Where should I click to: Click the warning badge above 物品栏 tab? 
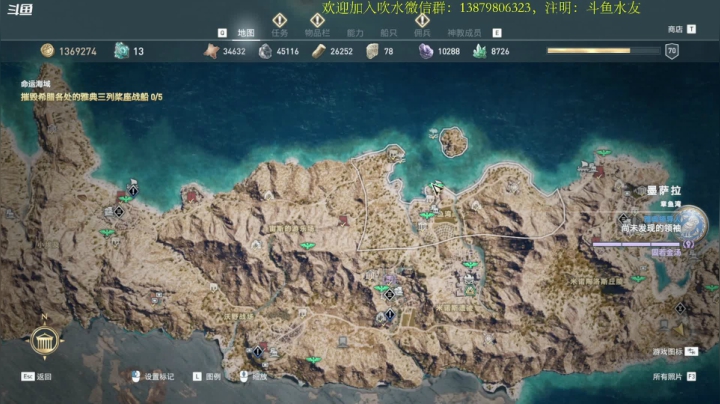pyautogui.click(x=317, y=20)
